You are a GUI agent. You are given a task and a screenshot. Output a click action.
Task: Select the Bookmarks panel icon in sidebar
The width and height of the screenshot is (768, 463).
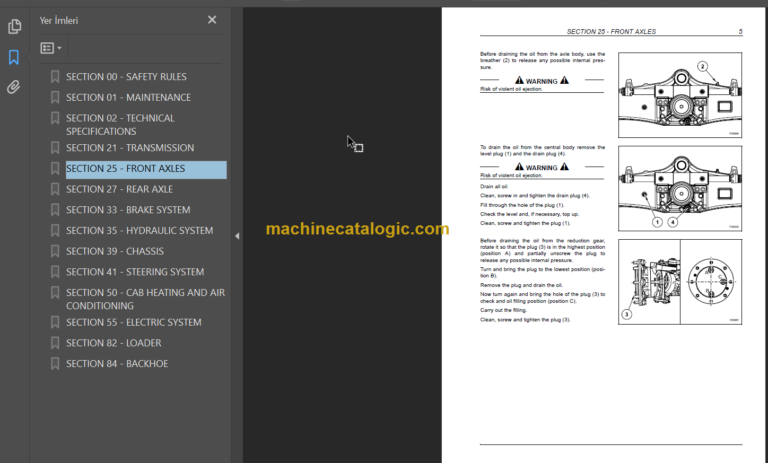pyautogui.click(x=14, y=57)
